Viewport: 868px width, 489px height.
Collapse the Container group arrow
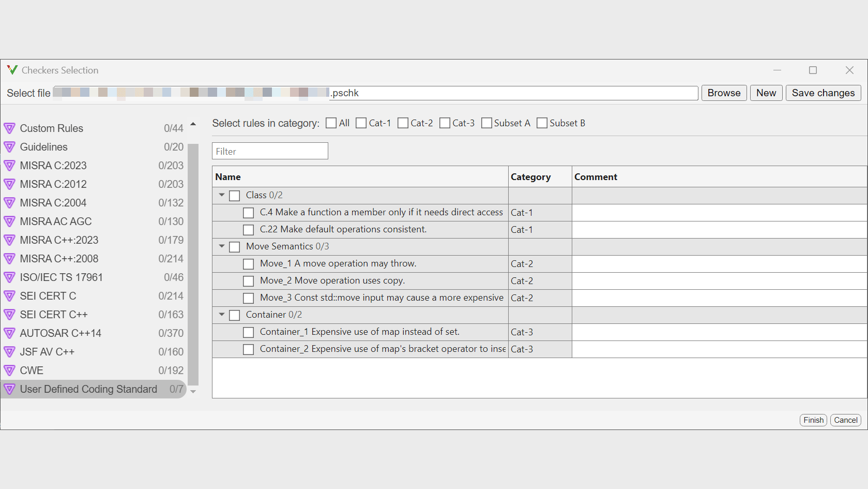click(222, 315)
